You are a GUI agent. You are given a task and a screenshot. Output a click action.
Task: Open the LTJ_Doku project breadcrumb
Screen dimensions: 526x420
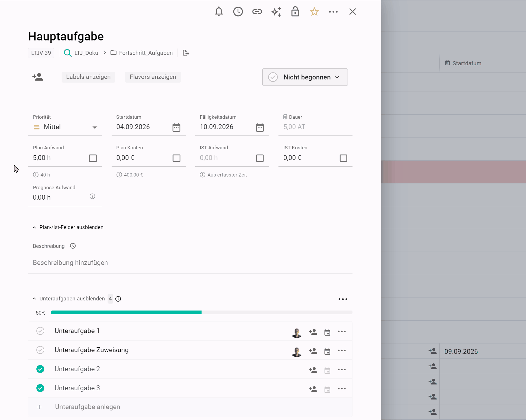(81, 53)
